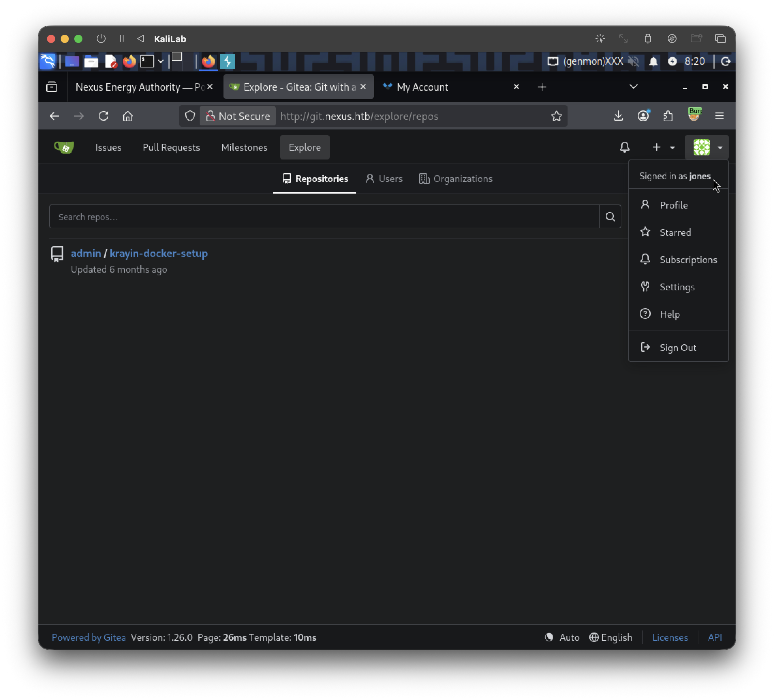Bookmark this page with the star

pyautogui.click(x=556, y=116)
